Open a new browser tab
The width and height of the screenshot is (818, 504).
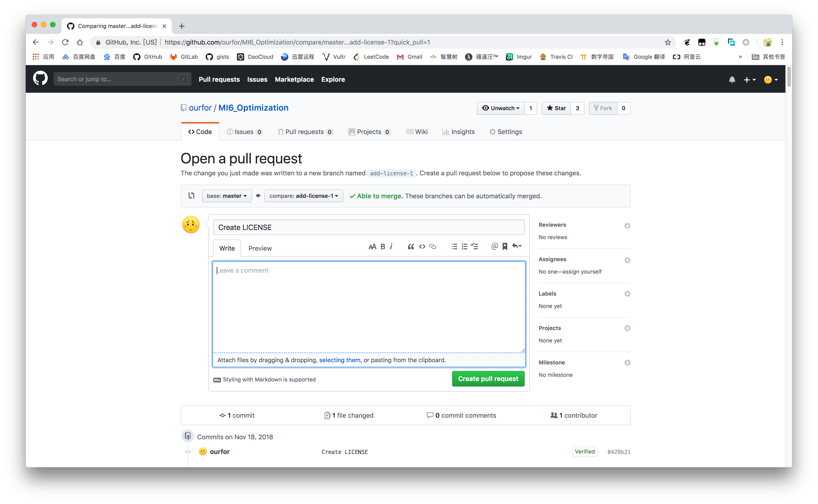182,26
